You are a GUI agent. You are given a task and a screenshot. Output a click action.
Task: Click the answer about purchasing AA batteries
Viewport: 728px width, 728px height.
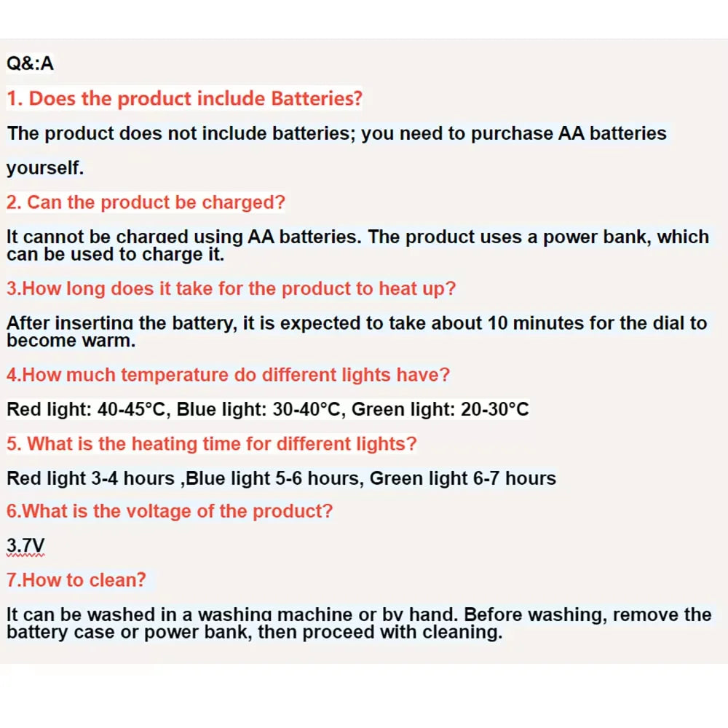336,133
